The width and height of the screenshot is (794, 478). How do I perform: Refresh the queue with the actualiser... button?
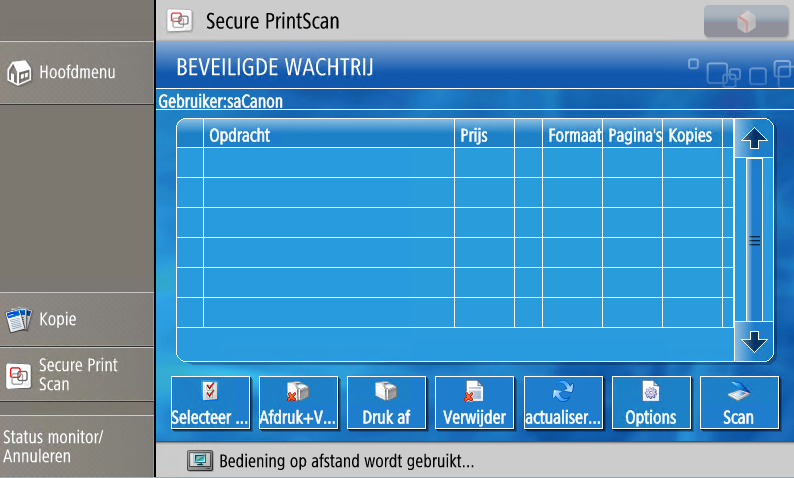563,403
